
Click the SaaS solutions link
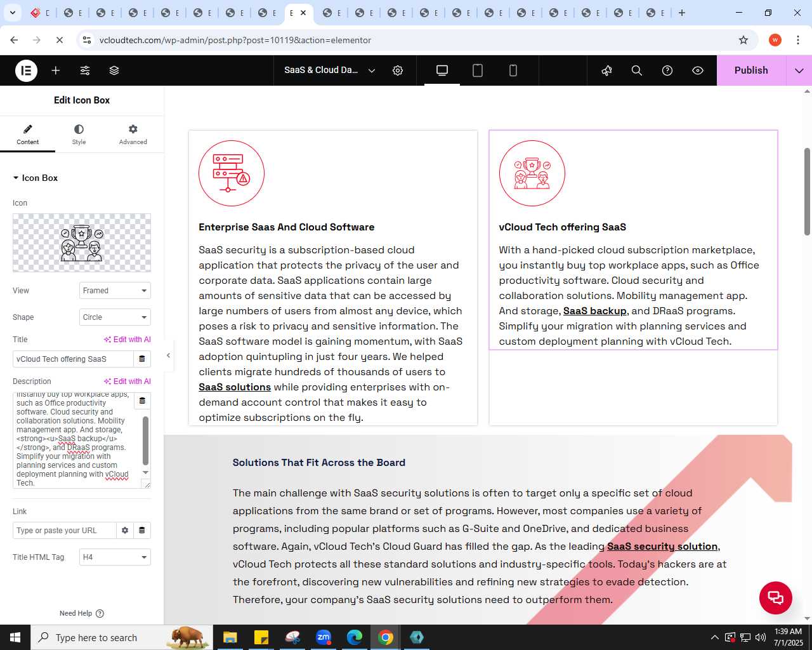tap(235, 387)
